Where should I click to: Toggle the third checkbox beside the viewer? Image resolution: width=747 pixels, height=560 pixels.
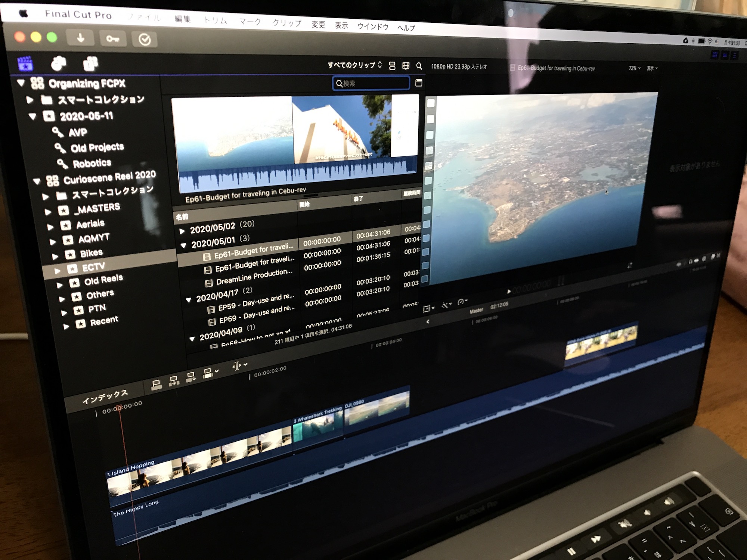[x=430, y=135]
